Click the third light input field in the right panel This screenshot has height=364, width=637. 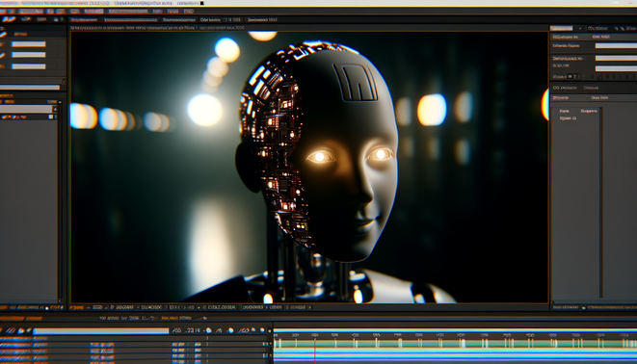[616, 68]
